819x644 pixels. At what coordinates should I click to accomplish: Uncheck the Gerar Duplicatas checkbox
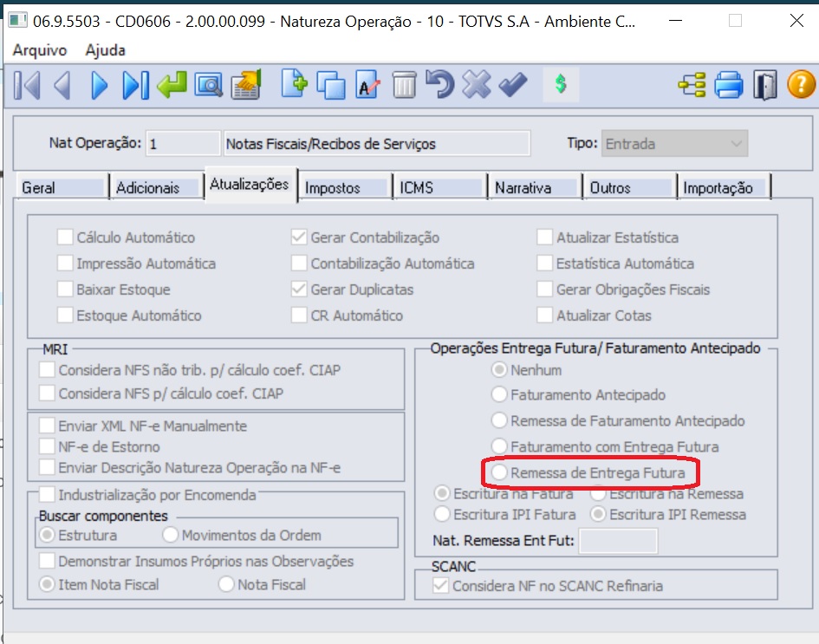pos(299,289)
